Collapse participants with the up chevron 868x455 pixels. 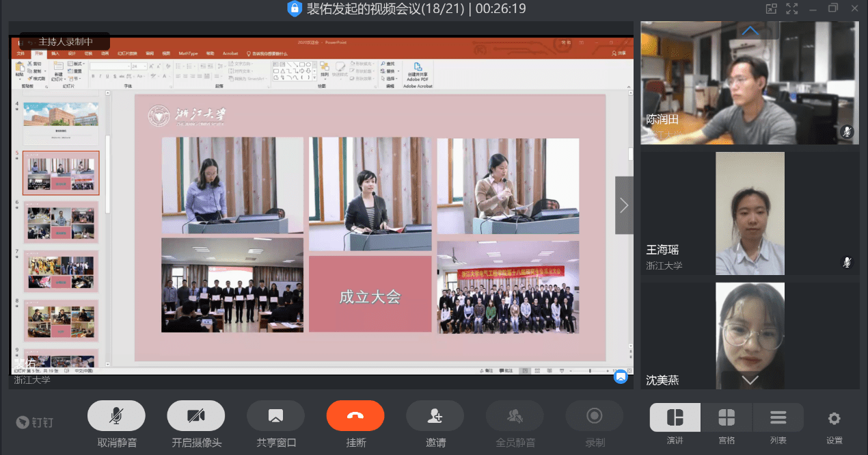coord(750,30)
